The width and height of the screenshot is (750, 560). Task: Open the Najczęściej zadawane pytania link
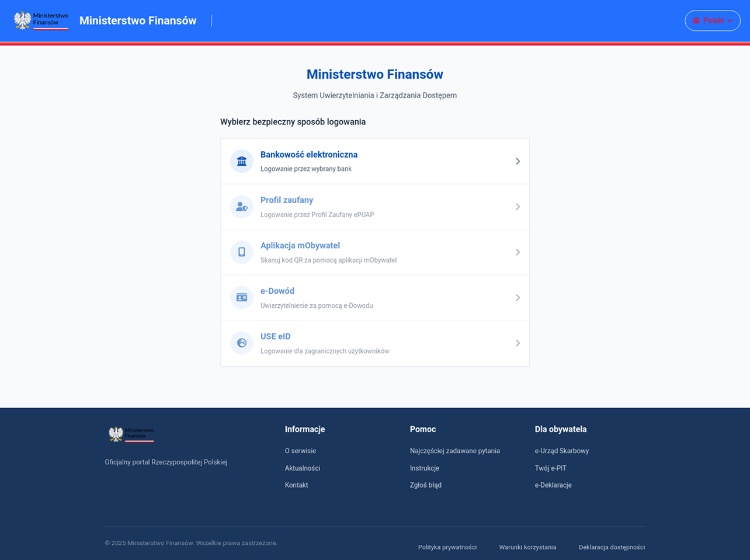(x=454, y=451)
